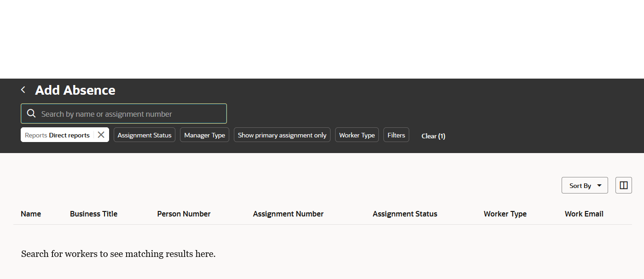644x279 pixels.
Task: Click the Business Title column header
Action: point(93,214)
